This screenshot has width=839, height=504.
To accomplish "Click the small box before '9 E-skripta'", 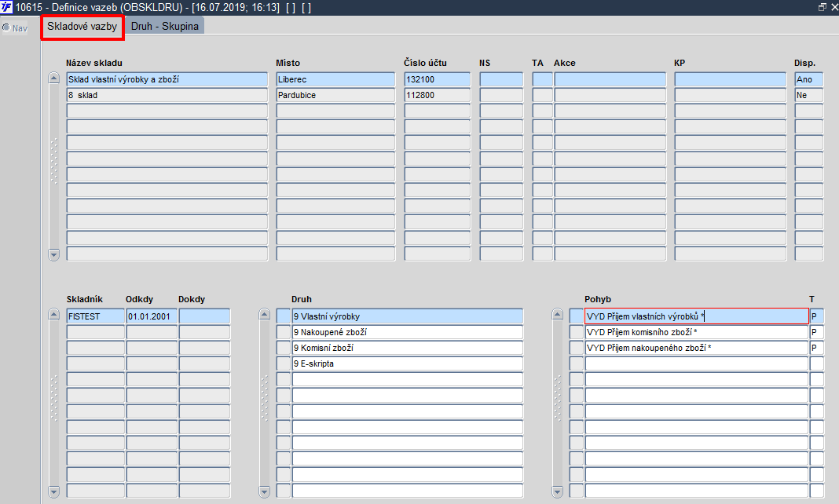I will pyautogui.click(x=284, y=363).
